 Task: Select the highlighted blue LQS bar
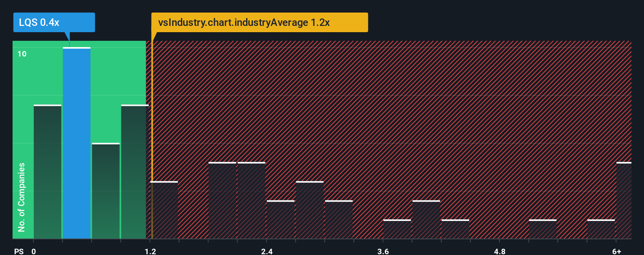coord(77,143)
